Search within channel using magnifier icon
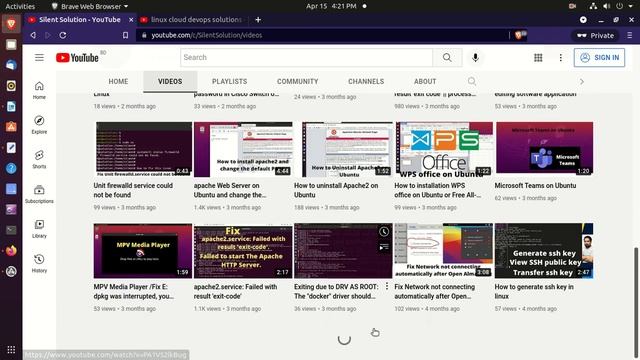The height and width of the screenshot is (360, 640). click(472, 81)
